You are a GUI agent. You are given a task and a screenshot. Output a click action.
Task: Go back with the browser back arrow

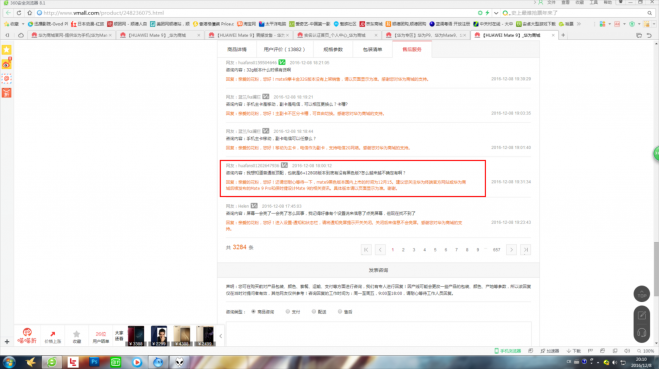[x=8, y=13]
